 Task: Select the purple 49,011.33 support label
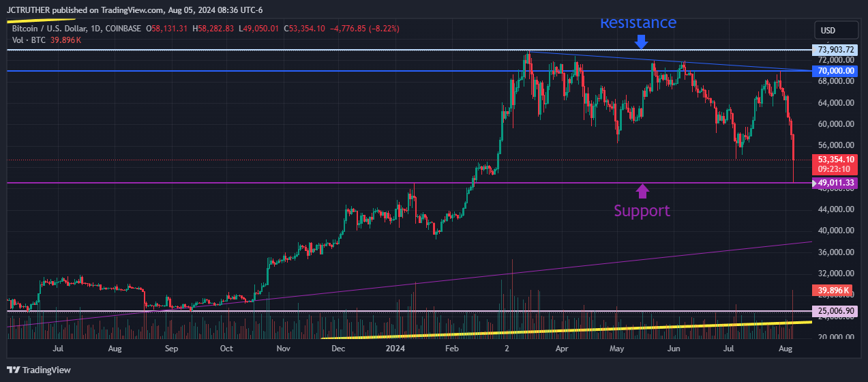pos(836,183)
